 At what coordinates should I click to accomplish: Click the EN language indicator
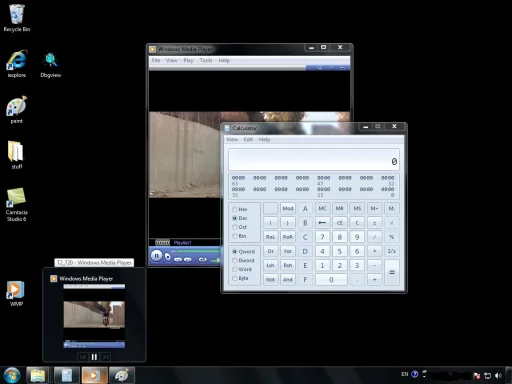pyautogui.click(x=405, y=374)
